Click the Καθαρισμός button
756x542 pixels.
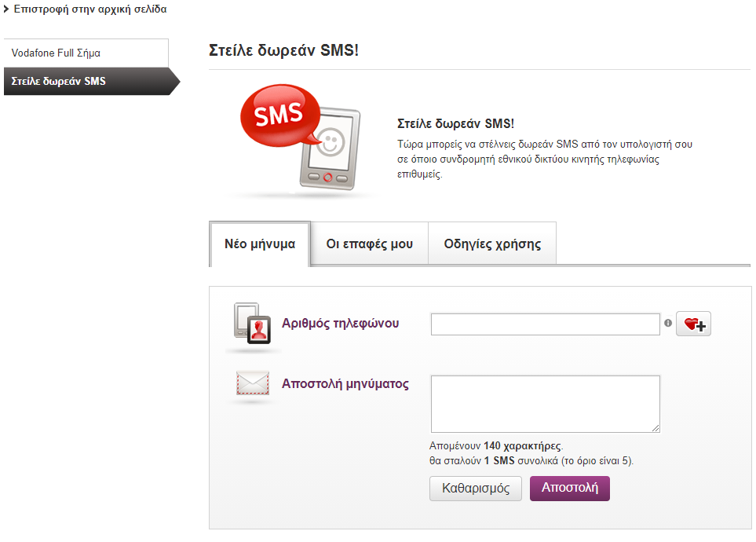pos(476,489)
